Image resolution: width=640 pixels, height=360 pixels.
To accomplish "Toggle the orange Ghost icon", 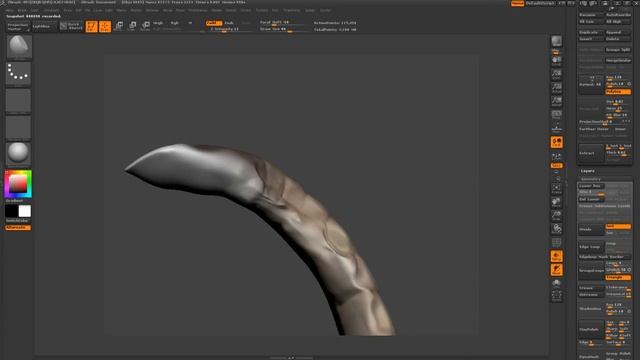I will coord(557,270).
